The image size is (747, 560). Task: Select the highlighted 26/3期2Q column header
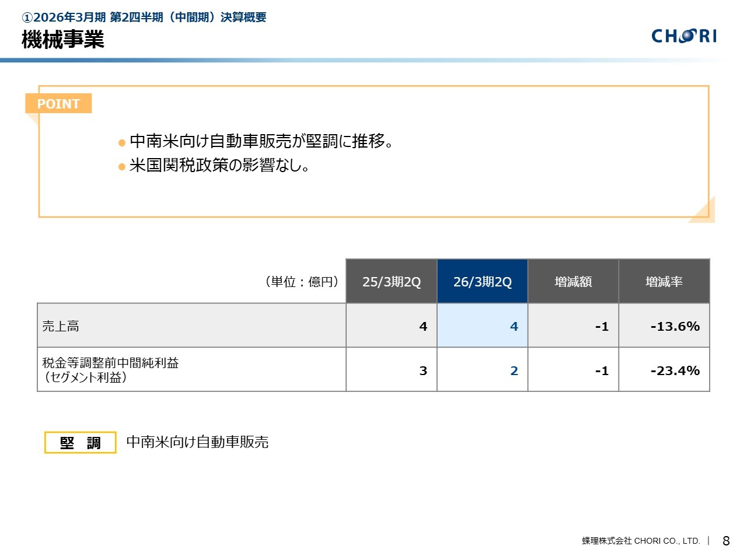(483, 282)
